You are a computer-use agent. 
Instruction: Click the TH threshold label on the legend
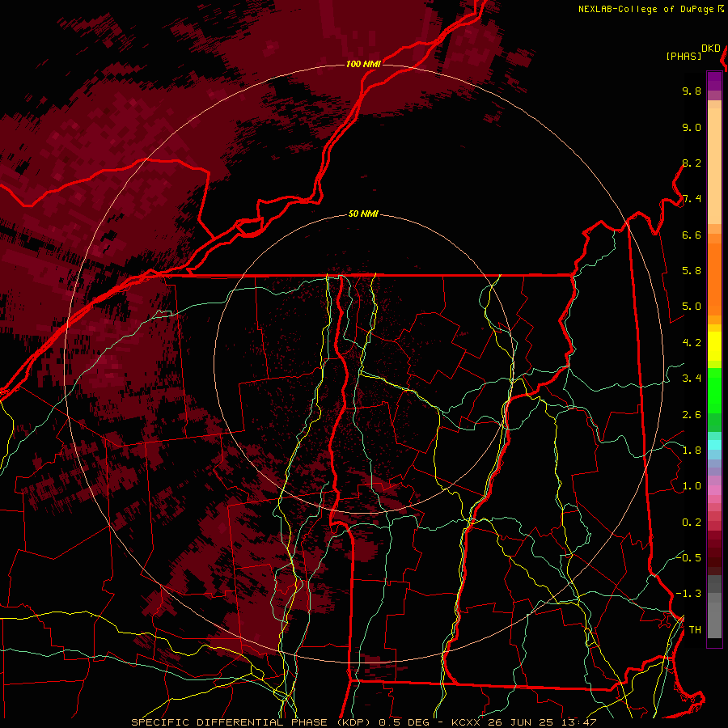click(695, 630)
